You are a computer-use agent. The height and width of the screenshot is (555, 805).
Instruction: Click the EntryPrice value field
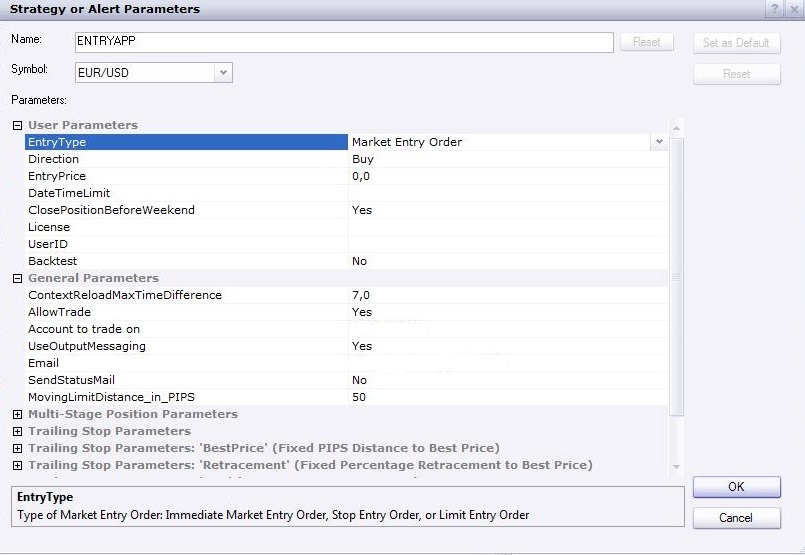[x=507, y=176]
